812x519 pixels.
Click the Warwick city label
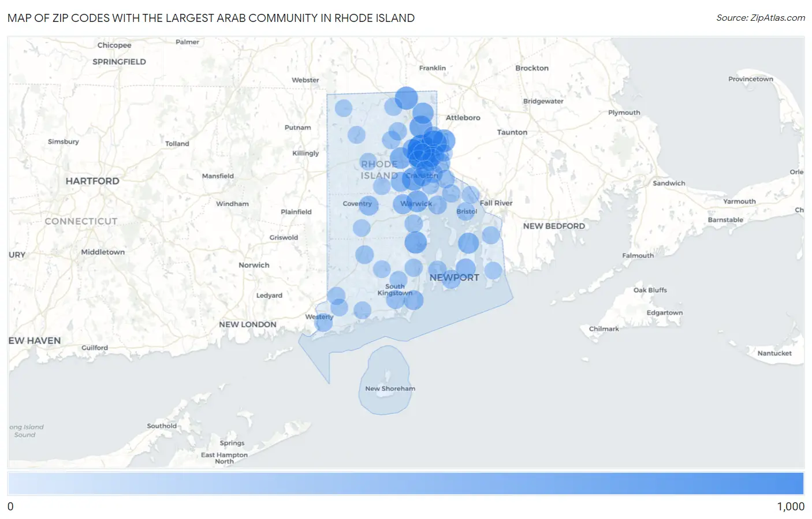tap(416, 204)
